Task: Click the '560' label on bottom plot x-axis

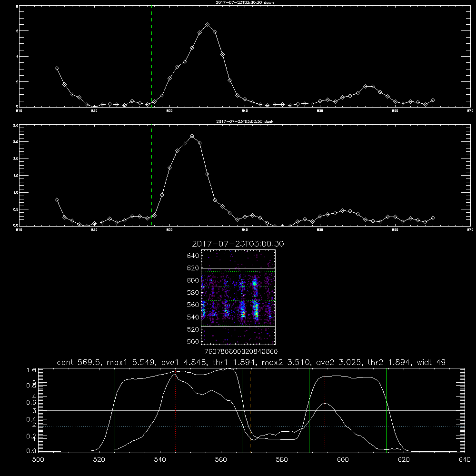Action: coord(221,460)
